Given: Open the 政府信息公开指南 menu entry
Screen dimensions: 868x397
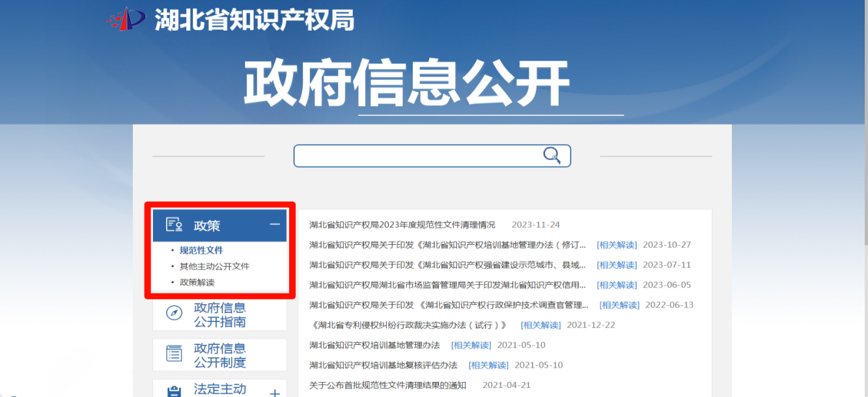Looking at the screenshot, I should coord(219,315).
